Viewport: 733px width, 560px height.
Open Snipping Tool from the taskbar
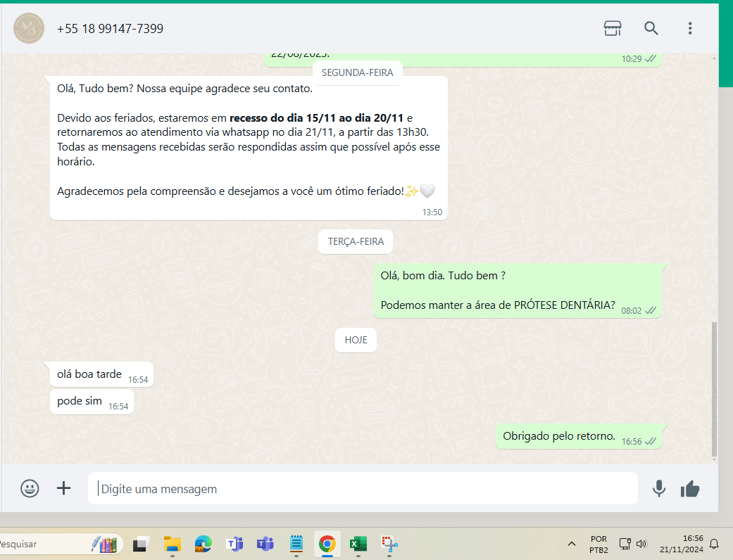pos(389,545)
